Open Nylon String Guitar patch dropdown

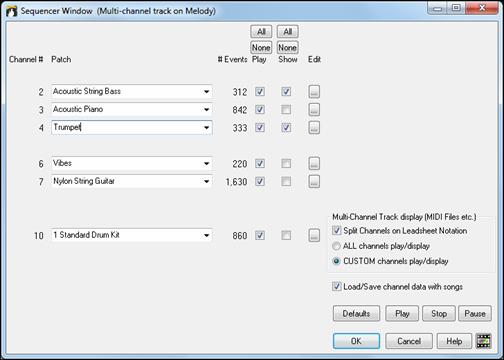pos(207,182)
